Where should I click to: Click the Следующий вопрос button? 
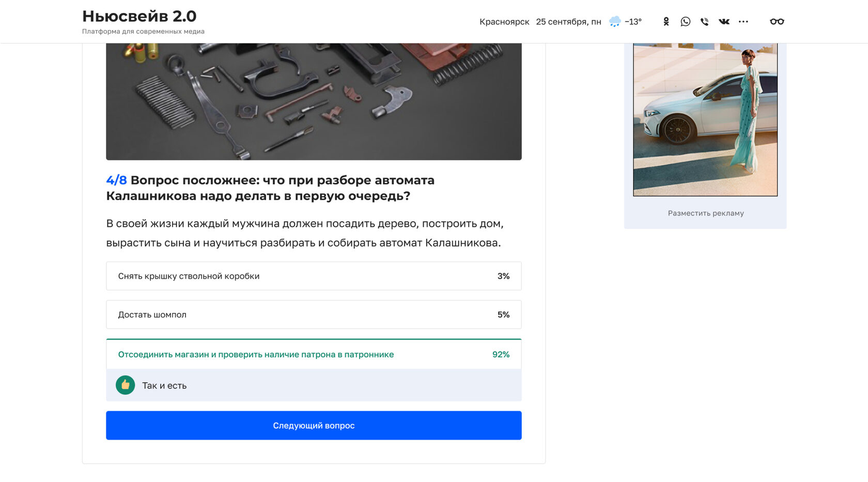[x=314, y=426]
